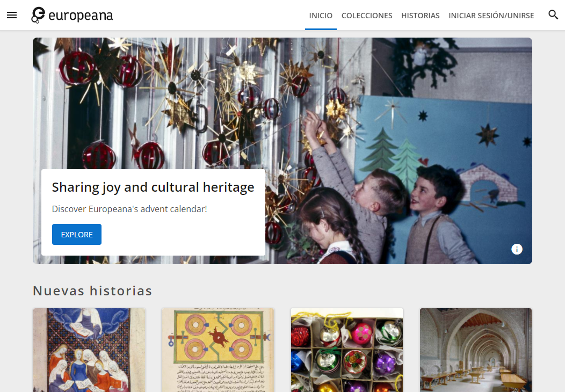
Task: Click the blue EXPLORE button
Action: 77,235
